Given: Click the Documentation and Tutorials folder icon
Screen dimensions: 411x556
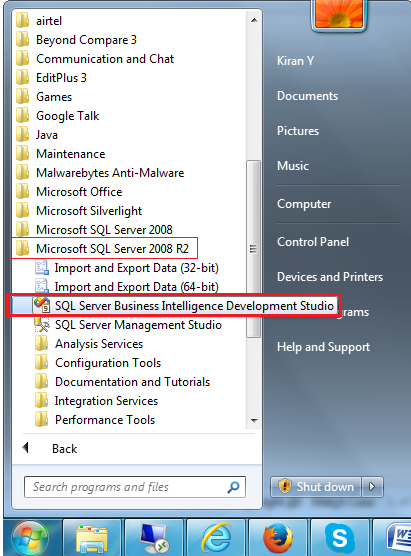Looking at the screenshot, I should click(42, 382).
